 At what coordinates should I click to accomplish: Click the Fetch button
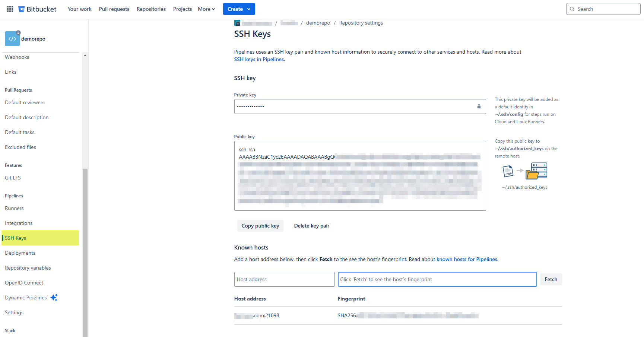551,279
